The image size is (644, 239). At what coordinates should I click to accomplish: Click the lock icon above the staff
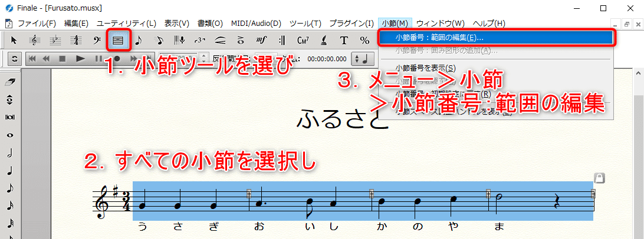coord(599,178)
